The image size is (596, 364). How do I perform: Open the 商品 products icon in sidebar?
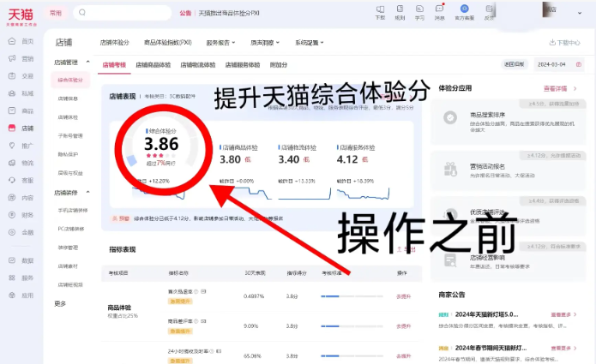point(12,110)
